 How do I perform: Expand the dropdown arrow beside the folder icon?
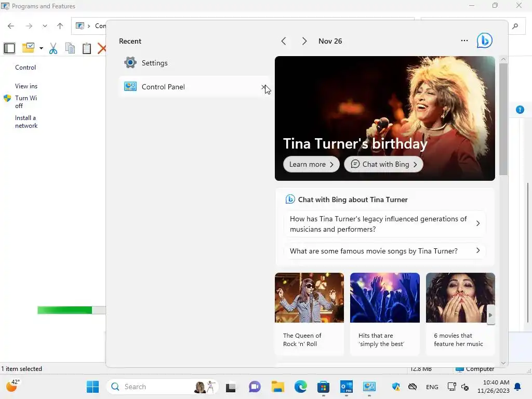41,48
